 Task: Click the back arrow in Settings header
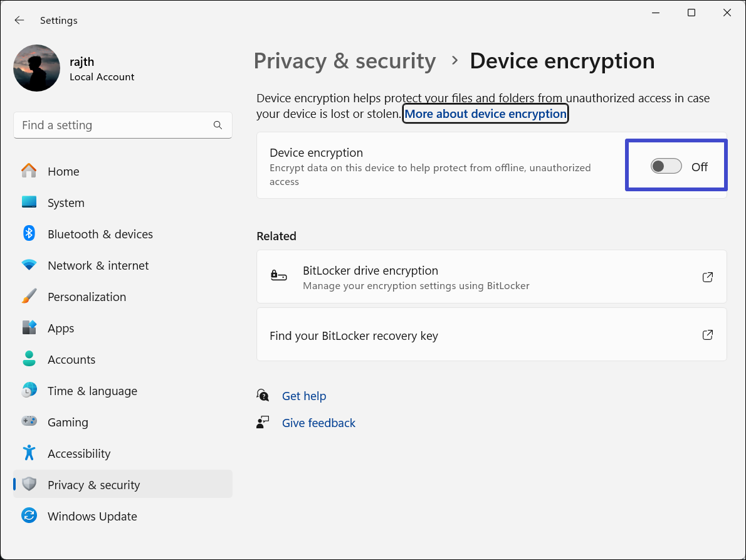pyautogui.click(x=19, y=20)
